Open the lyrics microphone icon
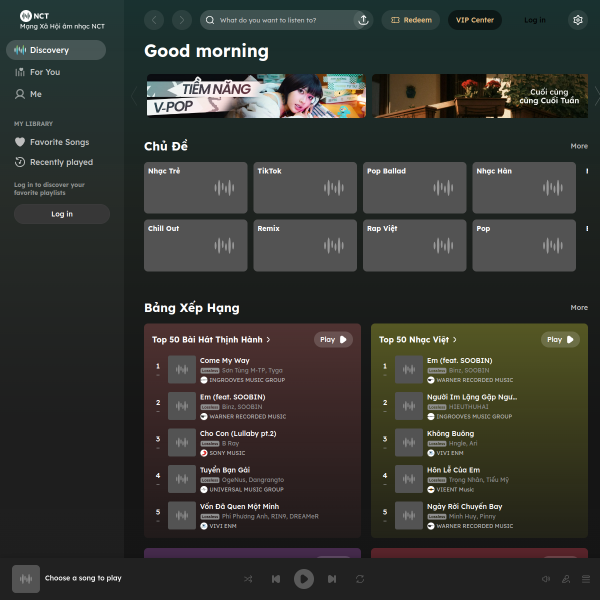The height and width of the screenshot is (600, 600). (x=566, y=579)
